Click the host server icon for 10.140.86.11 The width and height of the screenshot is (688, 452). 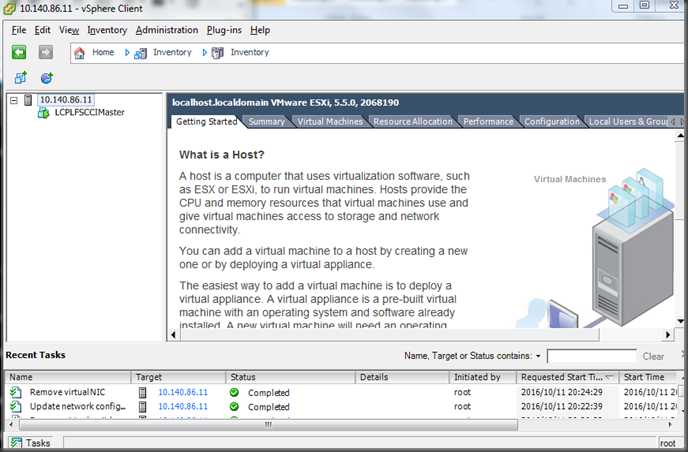click(28, 100)
